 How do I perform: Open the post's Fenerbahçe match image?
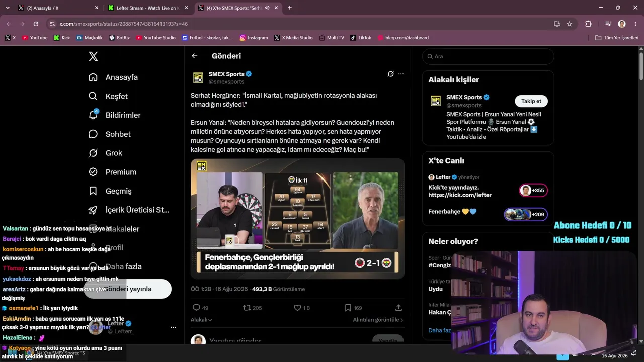297,219
